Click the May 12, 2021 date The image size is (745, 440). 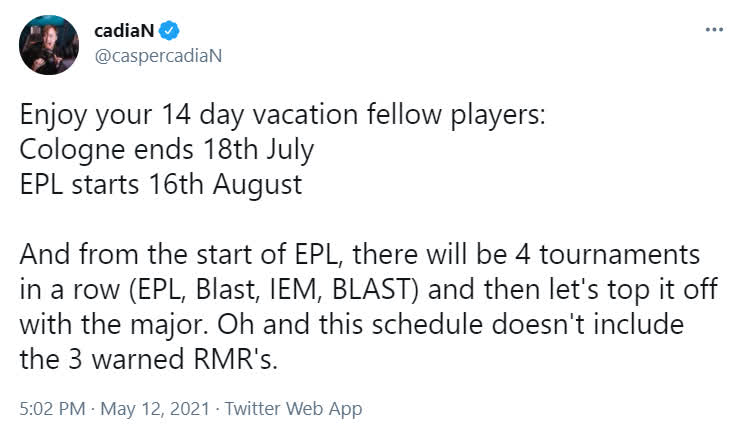coord(155,409)
